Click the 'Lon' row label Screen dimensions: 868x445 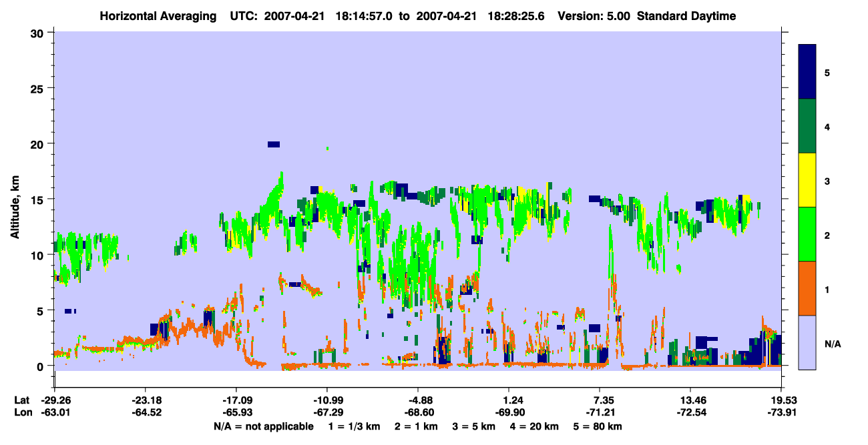coord(23,413)
